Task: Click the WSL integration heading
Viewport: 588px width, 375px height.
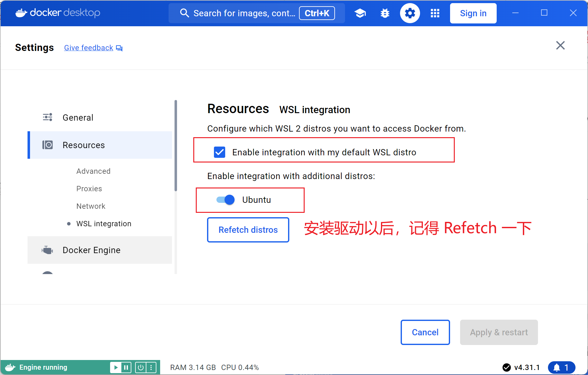Action: 315,110
